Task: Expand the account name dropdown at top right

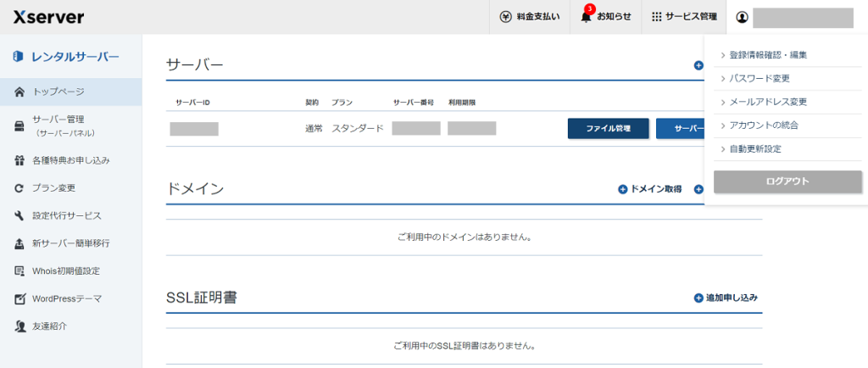Action: pos(803,17)
